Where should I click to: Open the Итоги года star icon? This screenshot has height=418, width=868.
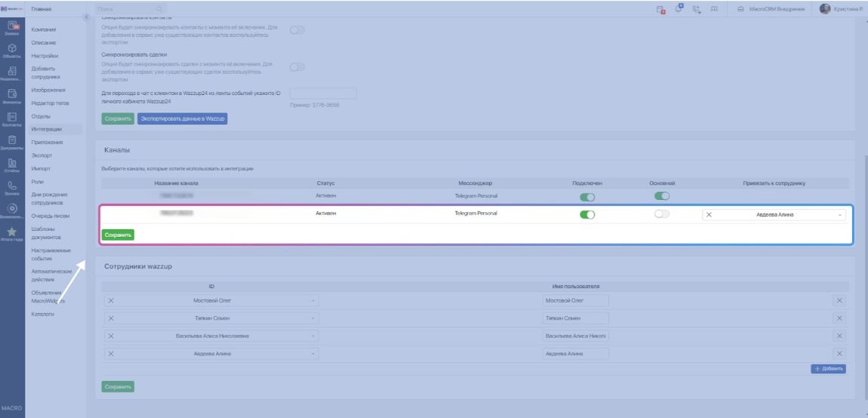(12, 233)
